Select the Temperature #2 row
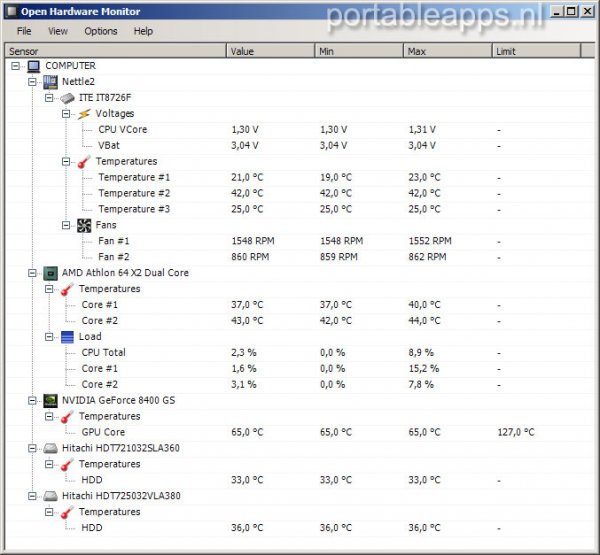Viewport: 600px width, 555px height. coord(300,194)
